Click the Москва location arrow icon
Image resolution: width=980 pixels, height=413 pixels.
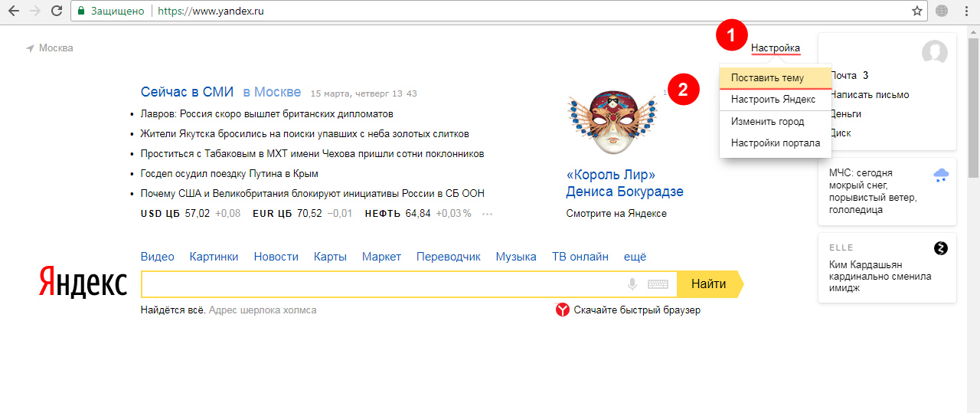coord(30,48)
